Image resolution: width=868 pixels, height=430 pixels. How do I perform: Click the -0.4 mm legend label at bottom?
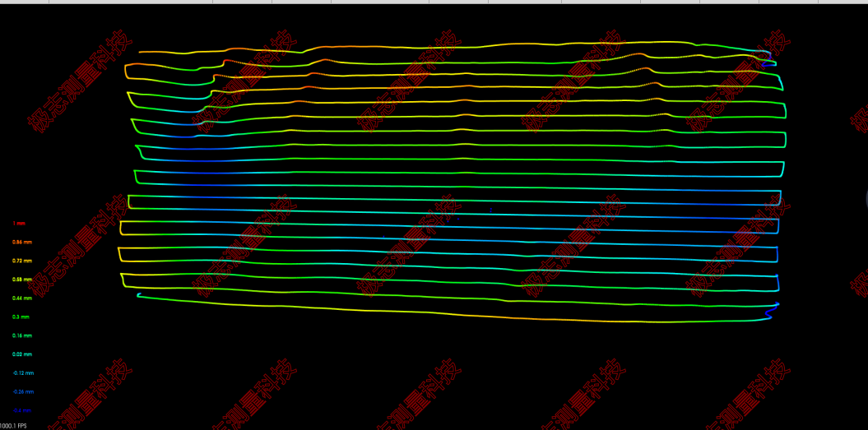click(x=22, y=409)
